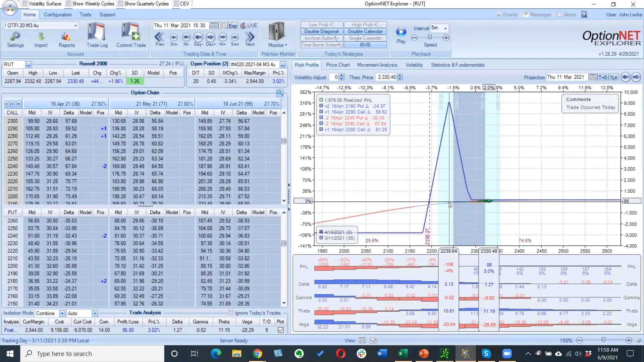Increase playback speed with plus icon
Image resolution: width=644 pixels, height=362 pixels.
pyautogui.click(x=446, y=38)
